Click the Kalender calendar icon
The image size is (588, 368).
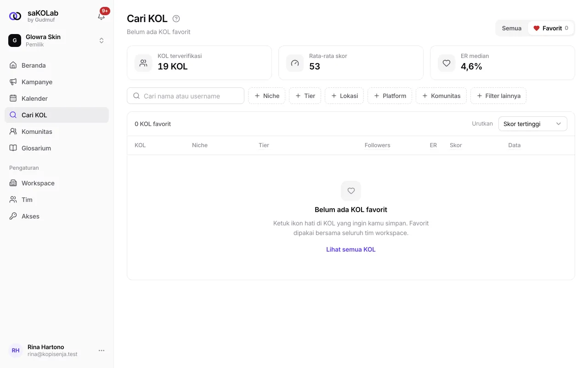[x=13, y=98]
